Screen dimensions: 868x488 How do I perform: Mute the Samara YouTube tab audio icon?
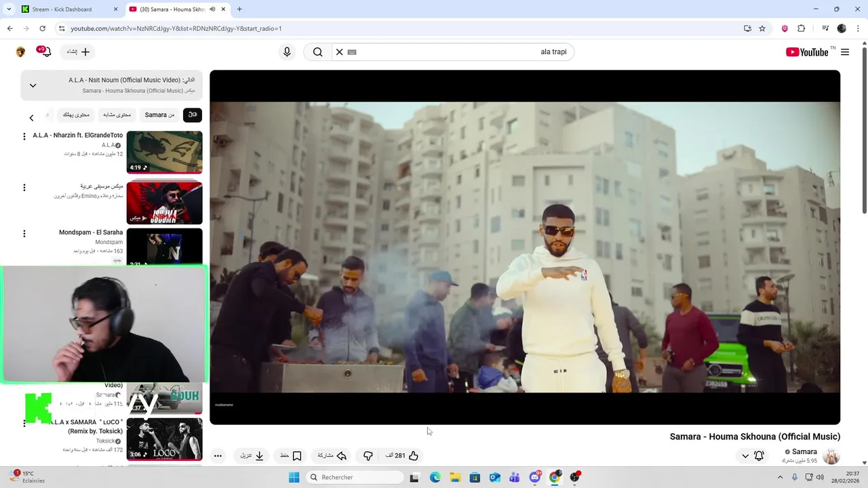point(212,9)
